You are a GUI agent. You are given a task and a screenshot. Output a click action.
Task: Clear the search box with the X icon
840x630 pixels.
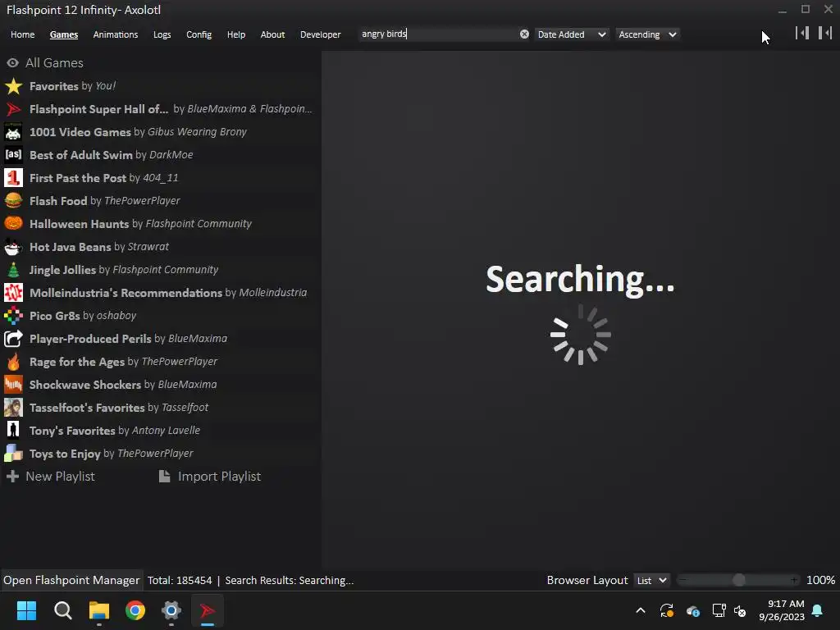[524, 34]
